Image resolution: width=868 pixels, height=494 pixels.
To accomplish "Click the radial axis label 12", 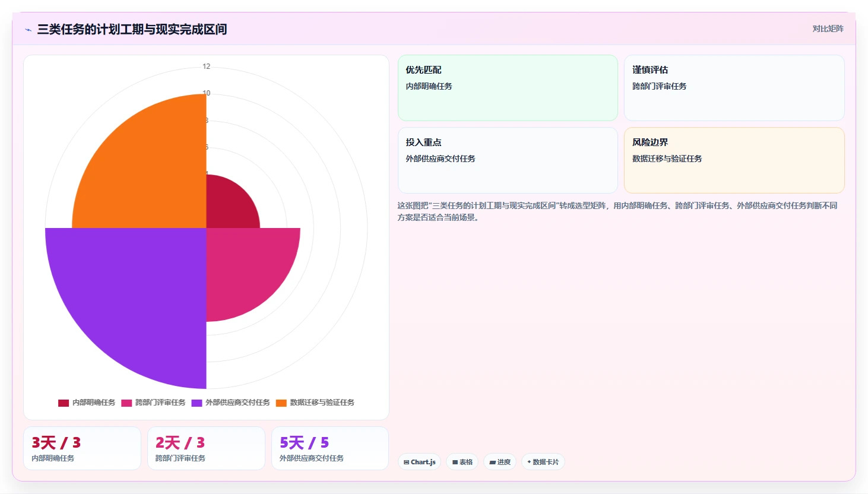I will [x=207, y=66].
